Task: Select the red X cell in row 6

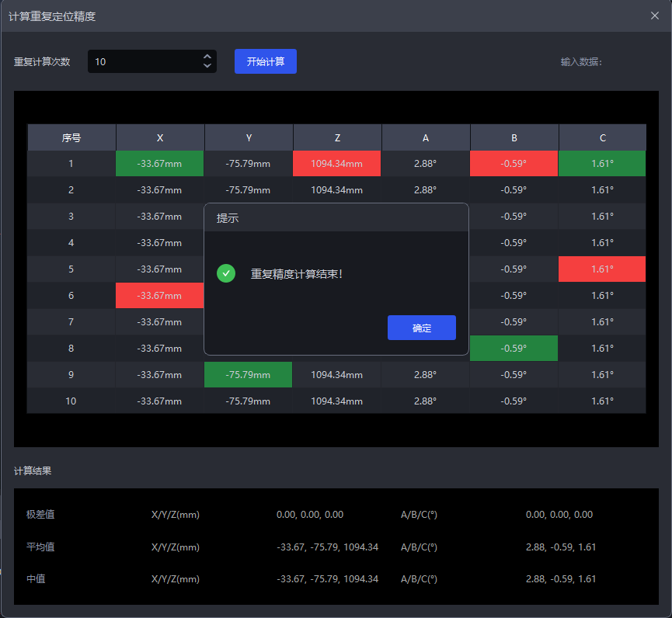Action: coord(159,296)
